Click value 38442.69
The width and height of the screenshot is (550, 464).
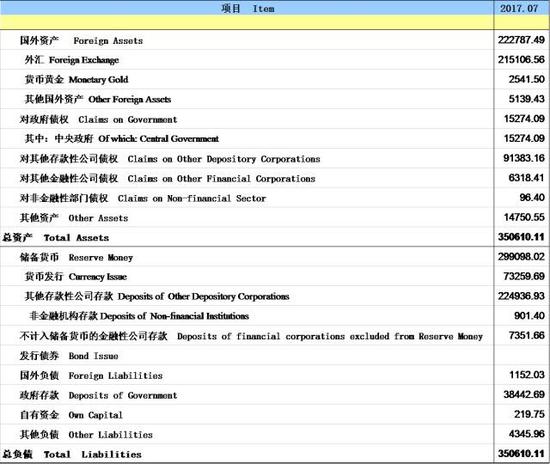[x=524, y=395]
